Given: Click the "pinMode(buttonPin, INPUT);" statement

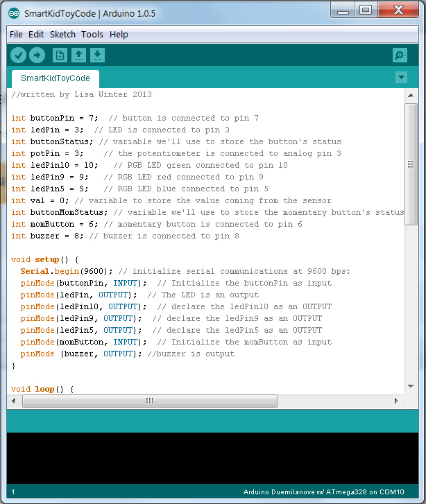Looking at the screenshot, I should point(84,283).
